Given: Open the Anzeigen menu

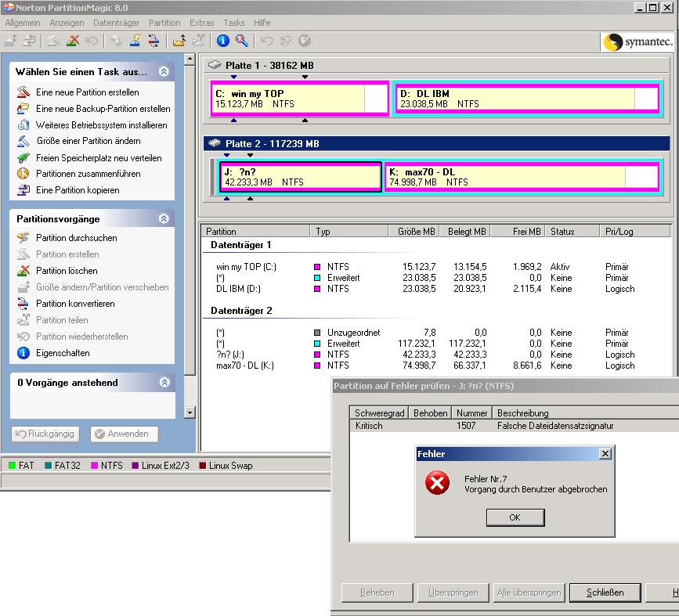Looking at the screenshot, I should click(67, 23).
